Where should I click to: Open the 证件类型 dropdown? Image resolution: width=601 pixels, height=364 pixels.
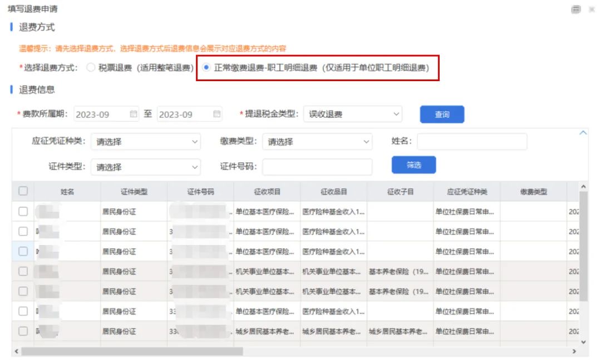tap(146, 166)
